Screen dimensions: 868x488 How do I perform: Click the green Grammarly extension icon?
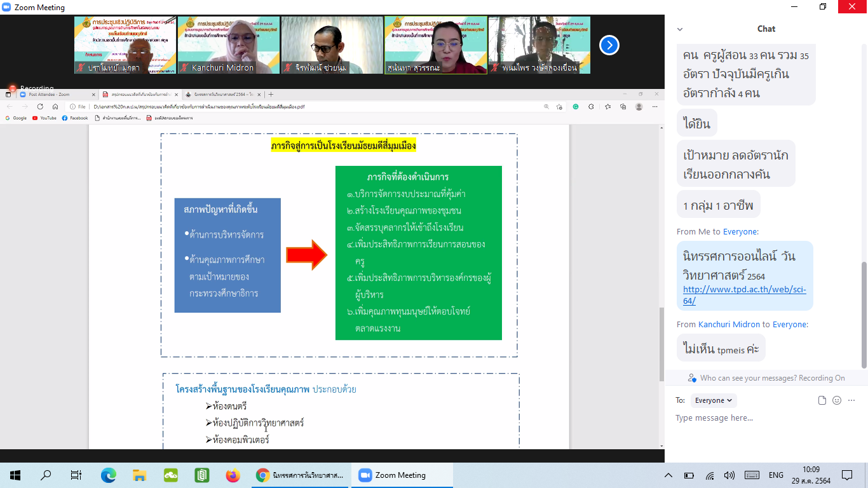click(x=575, y=107)
